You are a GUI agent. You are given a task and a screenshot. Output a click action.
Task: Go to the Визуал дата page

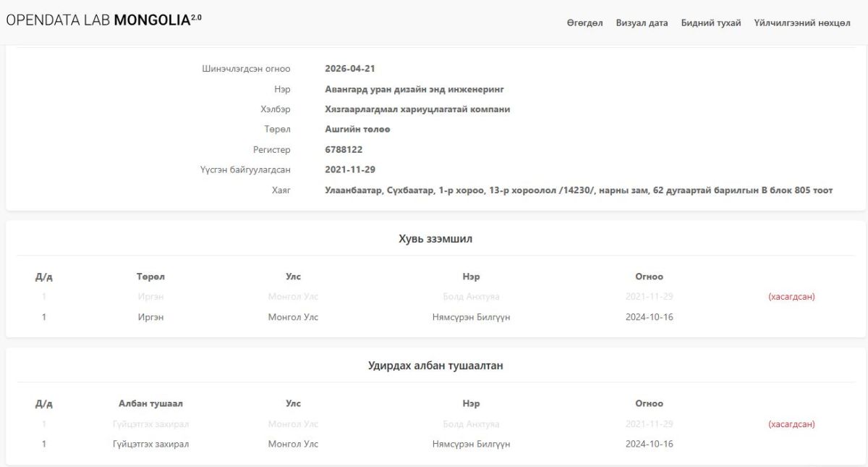point(642,23)
